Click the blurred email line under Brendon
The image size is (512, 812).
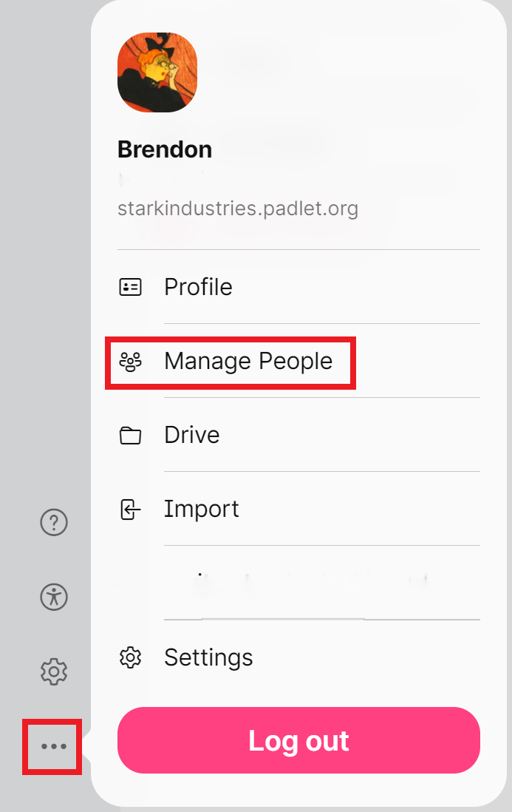click(x=171, y=180)
